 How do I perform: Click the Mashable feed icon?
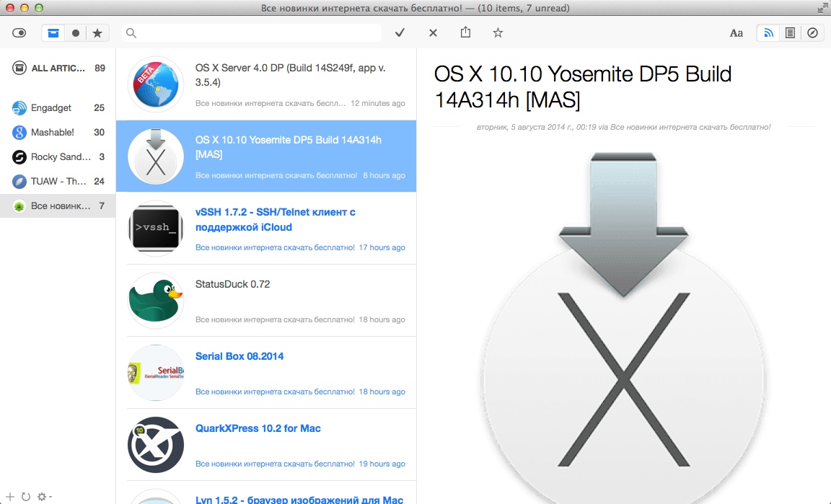[19, 132]
